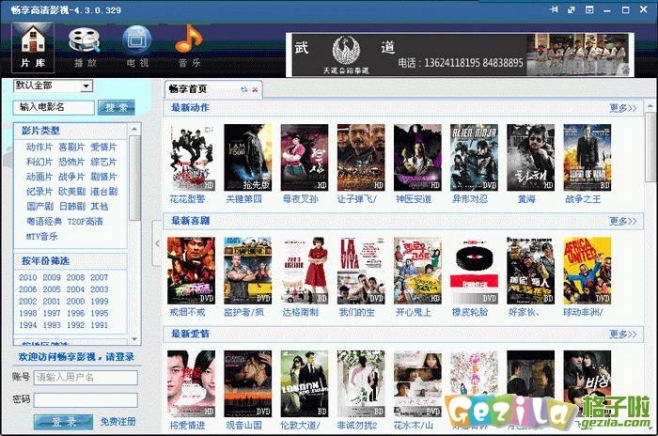Switch to the 播放 film reel icon
658x436 pixels.
[85, 47]
